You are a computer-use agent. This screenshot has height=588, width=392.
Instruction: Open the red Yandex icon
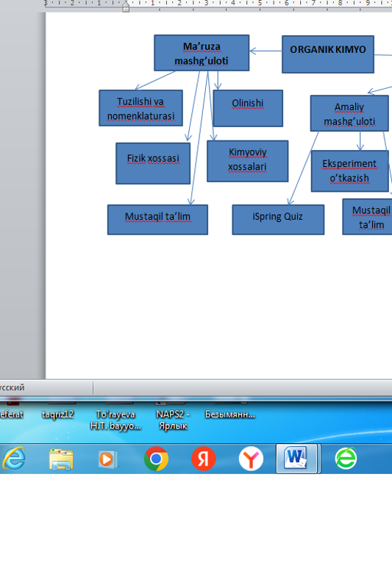pos(203,459)
